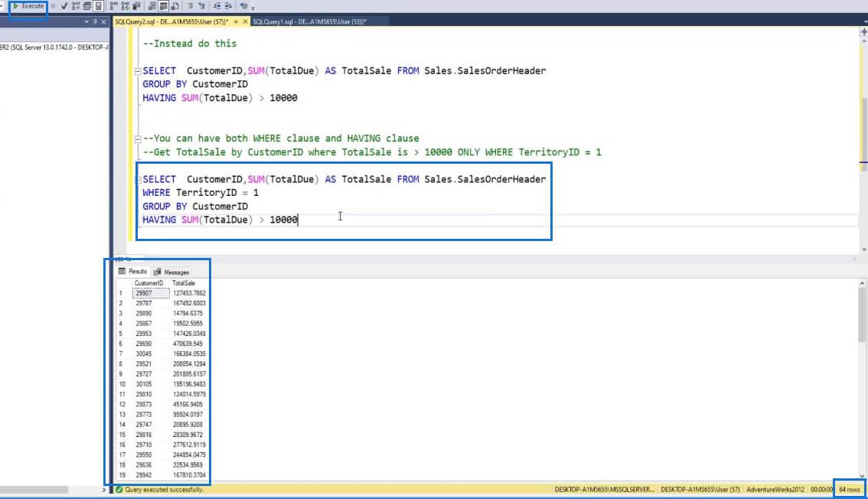Screen dimensions: 868x499
Task: Open the Query Options icon
Action: click(x=87, y=6)
